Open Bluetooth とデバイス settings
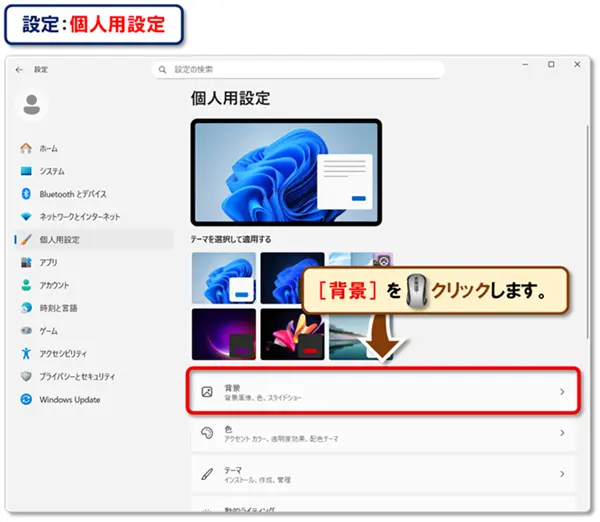This screenshot has height=522, width=600. coord(93,194)
